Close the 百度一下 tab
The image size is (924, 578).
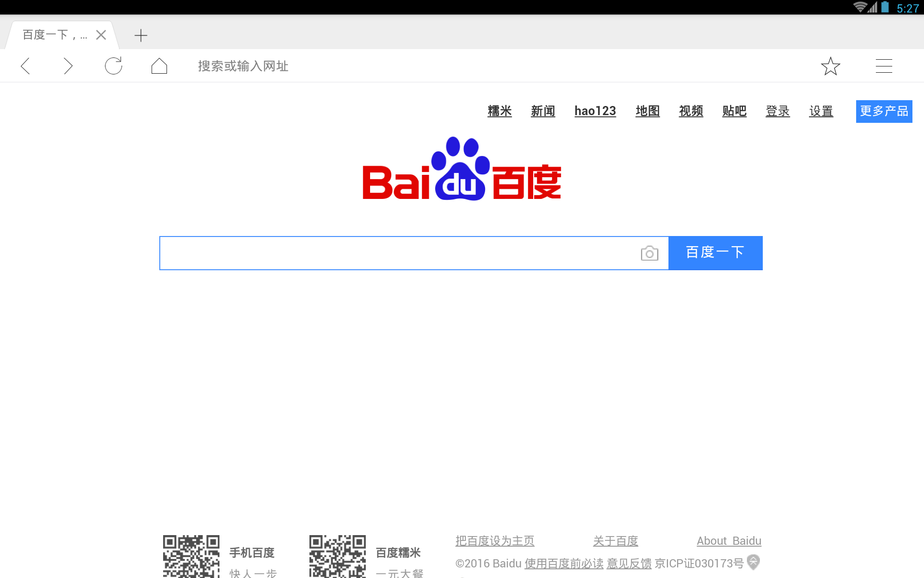[x=101, y=35]
